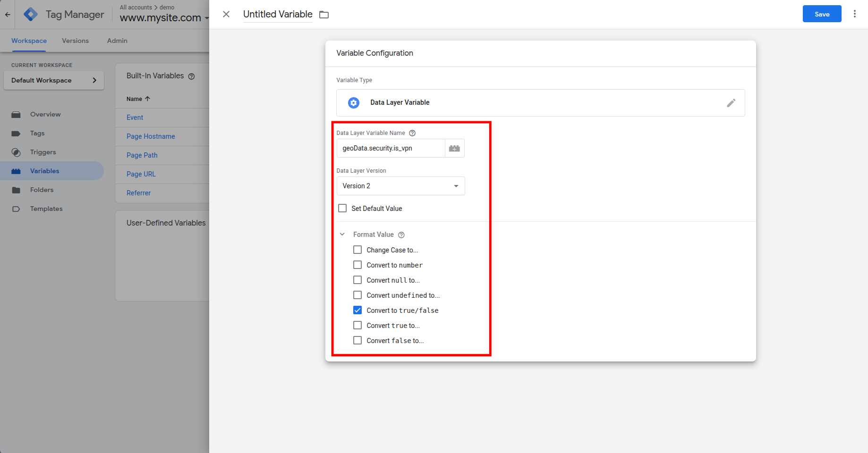Click the Save button
868x453 pixels.
pos(822,14)
